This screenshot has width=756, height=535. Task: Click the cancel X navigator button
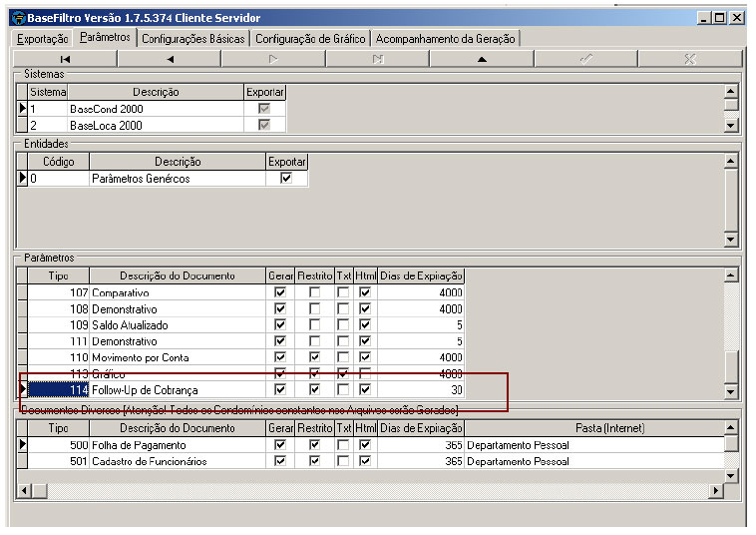click(689, 59)
